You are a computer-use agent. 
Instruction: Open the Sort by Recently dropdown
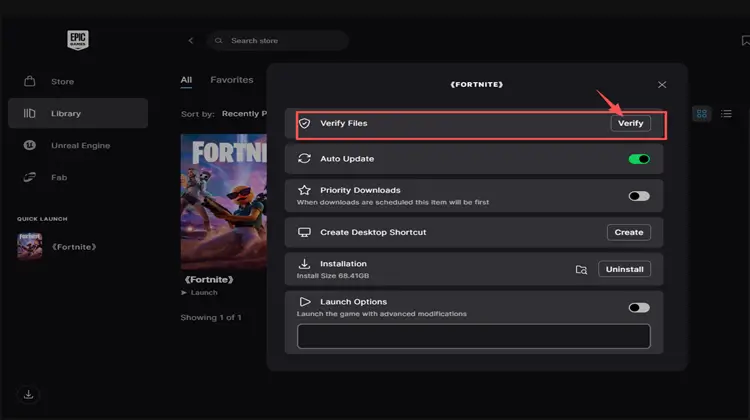coord(244,113)
